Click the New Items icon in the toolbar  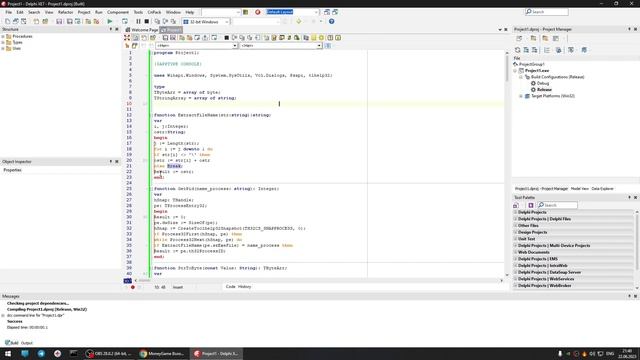7,21
